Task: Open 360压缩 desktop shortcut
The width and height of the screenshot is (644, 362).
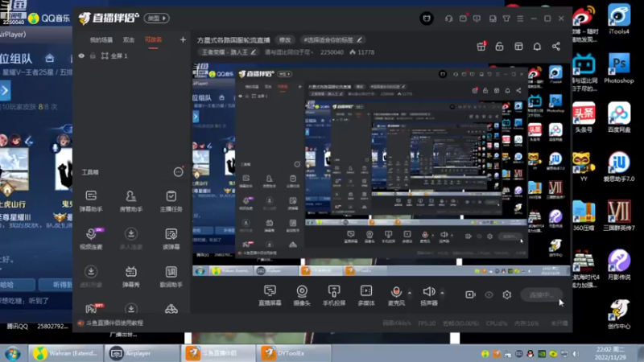Action: (584, 216)
